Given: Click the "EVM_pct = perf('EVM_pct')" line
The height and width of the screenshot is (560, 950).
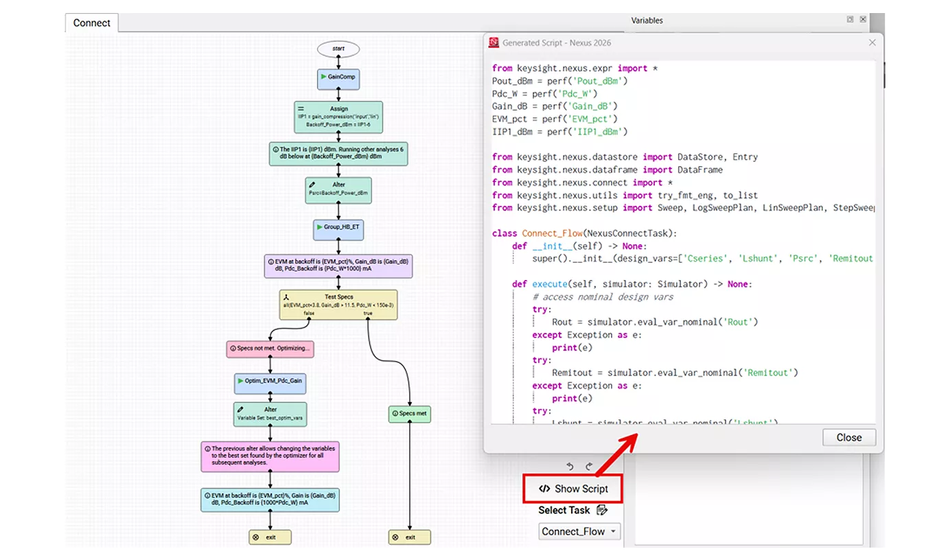Looking at the screenshot, I should pos(555,119).
